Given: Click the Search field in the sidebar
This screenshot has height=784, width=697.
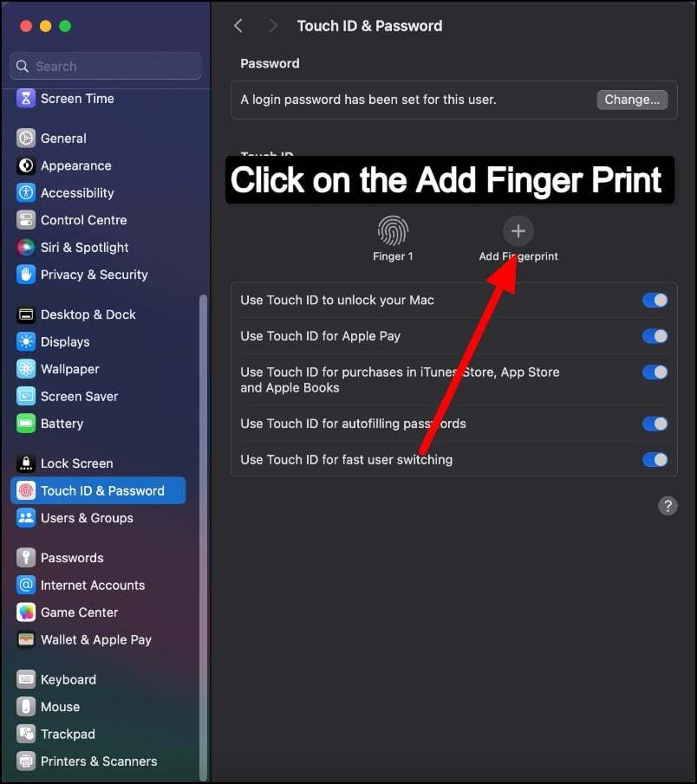Looking at the screenshot, I should (105, 66).
